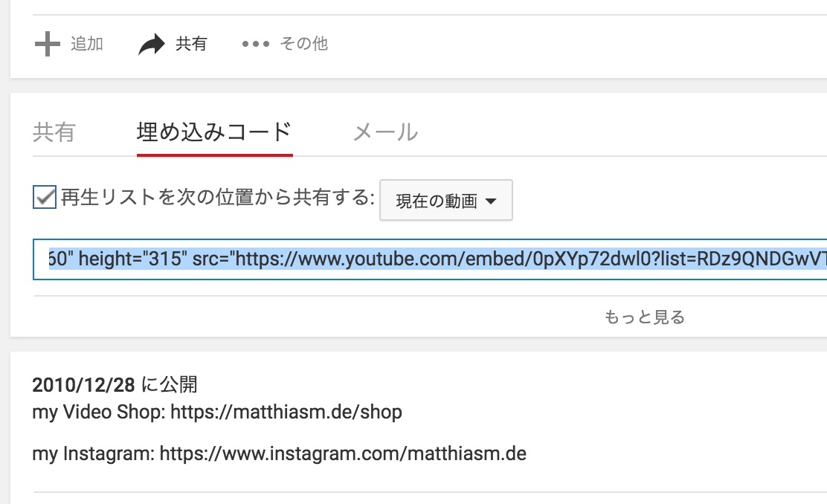
Task: Switch to the メール tab
Action: (385, 132)
